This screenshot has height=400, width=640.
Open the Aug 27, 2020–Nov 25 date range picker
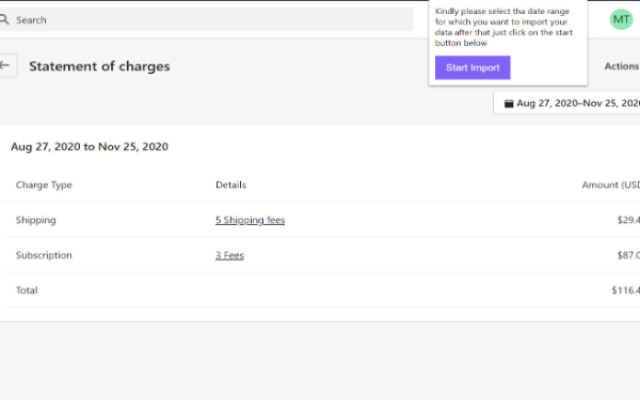pyautogui.click(x=567, y=103)
